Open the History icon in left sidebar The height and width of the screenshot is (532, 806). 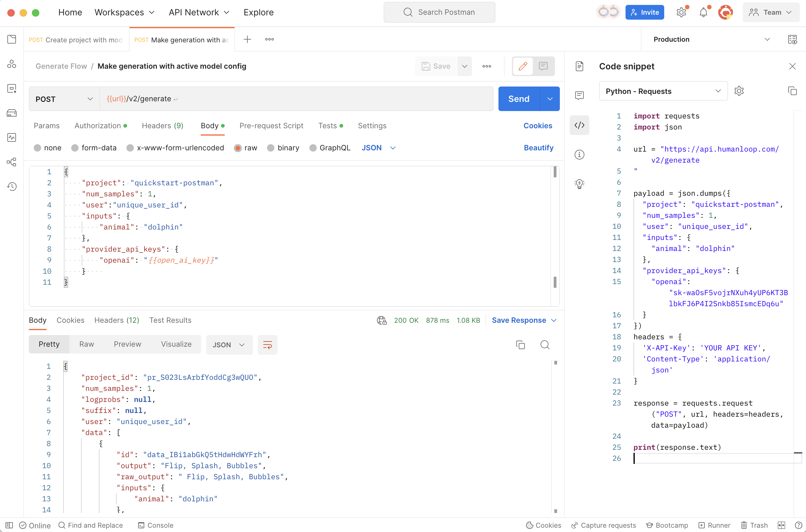(x=12, y=186)
